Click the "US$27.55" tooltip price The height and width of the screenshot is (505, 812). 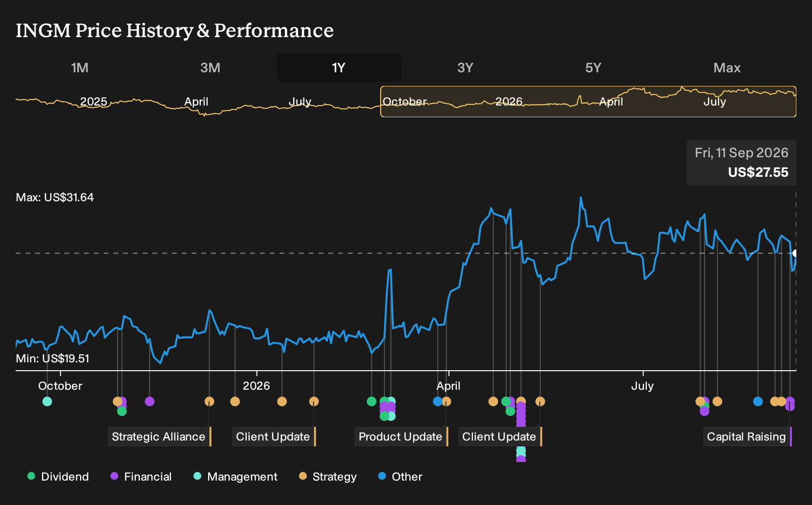[758, 172]
